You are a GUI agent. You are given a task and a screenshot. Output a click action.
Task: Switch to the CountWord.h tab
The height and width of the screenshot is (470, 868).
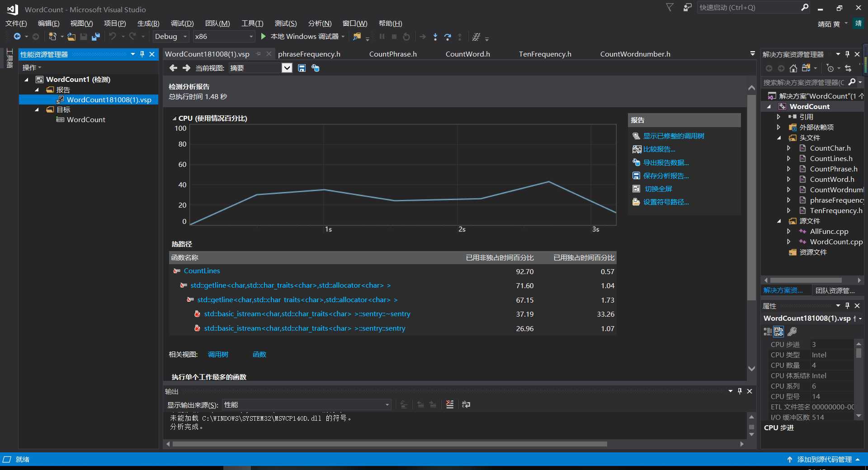coord(468,54)
